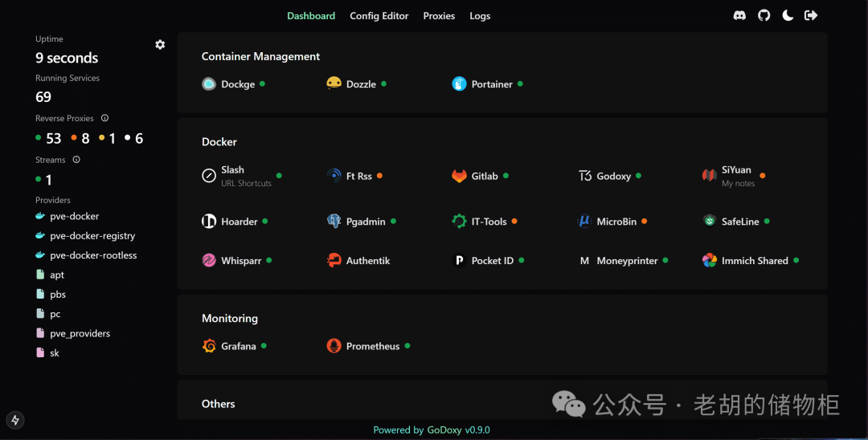Open the SafeLine shield icon

point(709,221)
